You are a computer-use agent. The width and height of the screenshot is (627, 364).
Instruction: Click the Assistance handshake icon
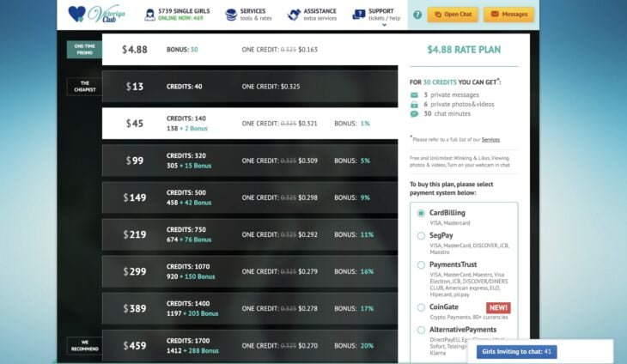coord(294,15)
